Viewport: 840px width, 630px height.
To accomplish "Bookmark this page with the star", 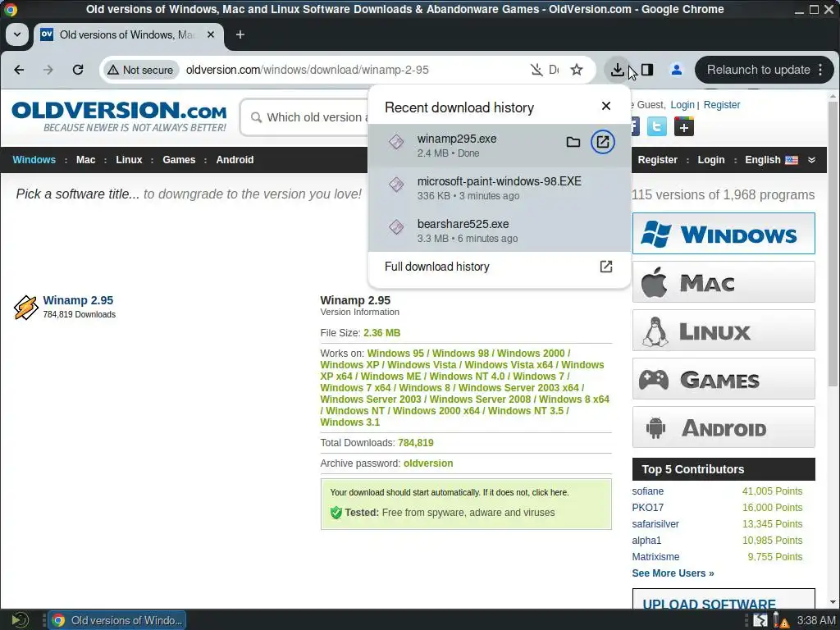I will pyautogui.click(x=577, y=70).
